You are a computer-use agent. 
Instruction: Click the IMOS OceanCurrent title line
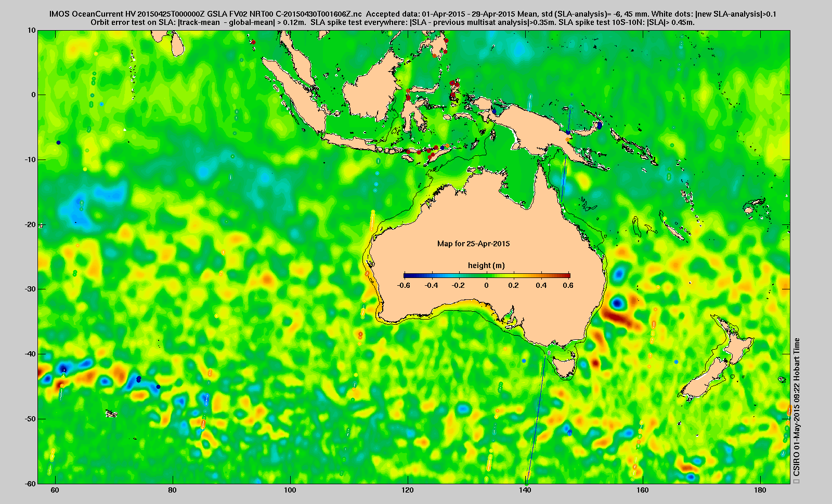413,14
